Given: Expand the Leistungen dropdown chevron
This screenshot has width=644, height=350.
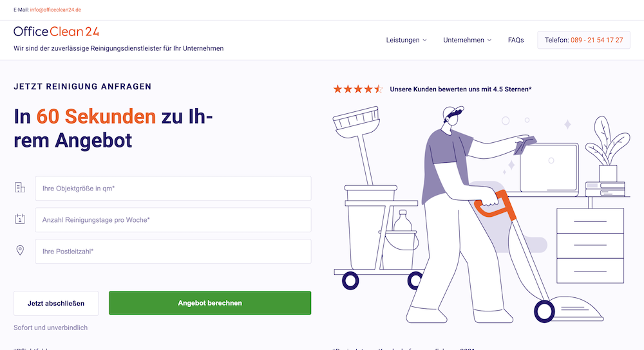Looking at the screenshot, I should (424, 40).
